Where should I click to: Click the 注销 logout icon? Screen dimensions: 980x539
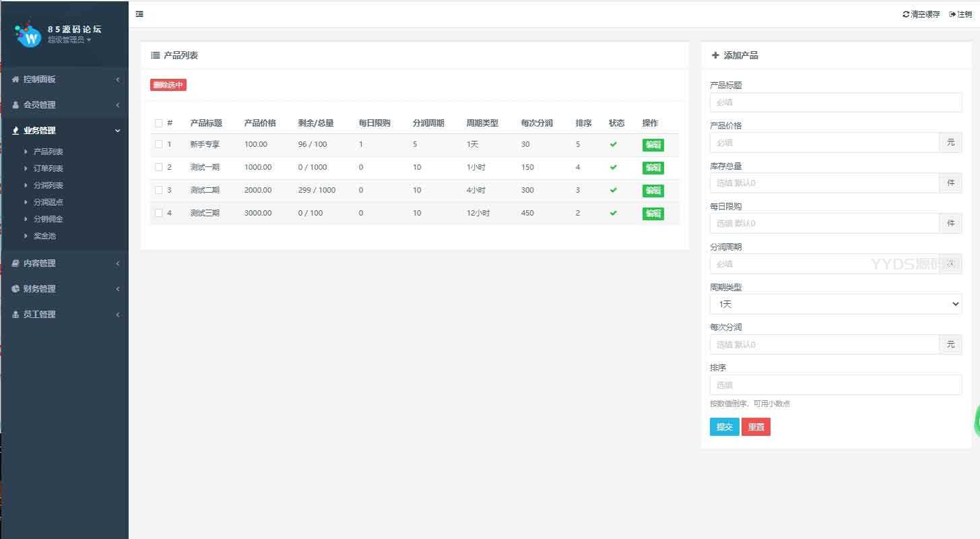coord(952,14)
